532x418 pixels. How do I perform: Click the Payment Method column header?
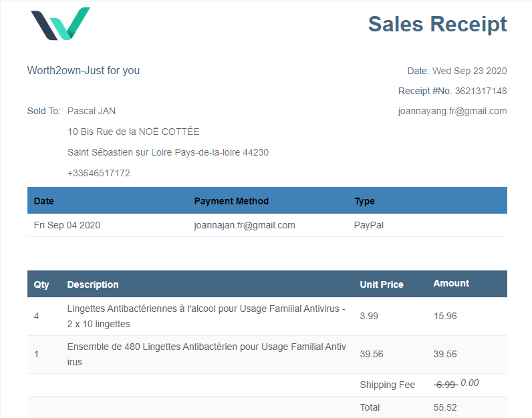[231, 201]
